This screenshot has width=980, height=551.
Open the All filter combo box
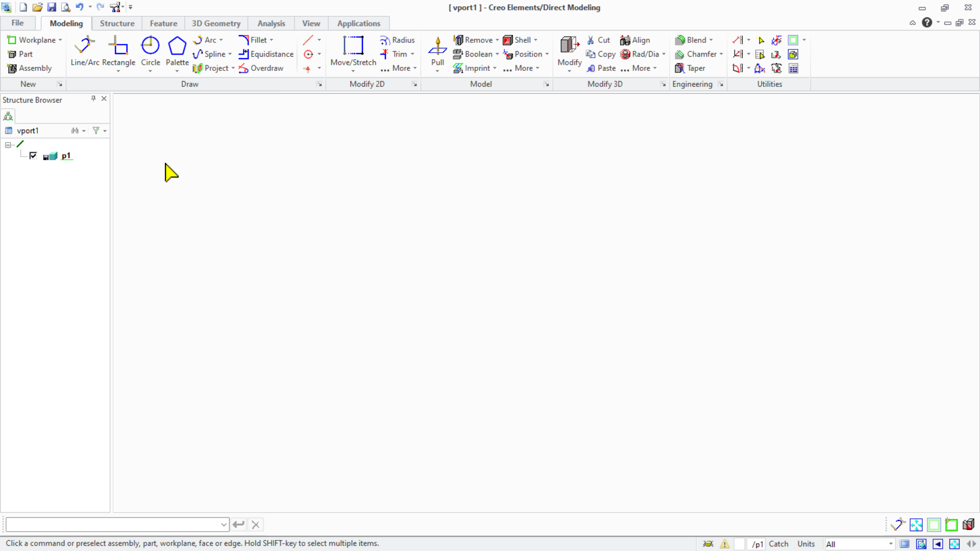pos(860,544)
